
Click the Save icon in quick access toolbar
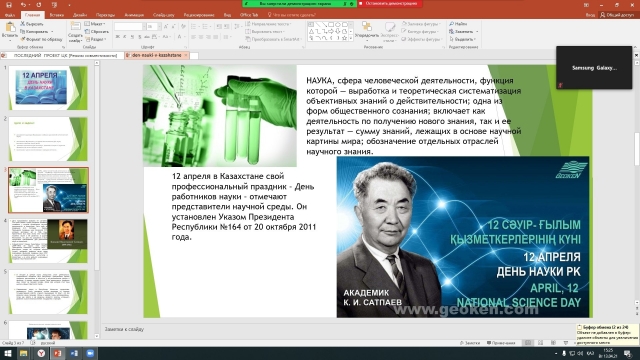[x=9, y=5]
